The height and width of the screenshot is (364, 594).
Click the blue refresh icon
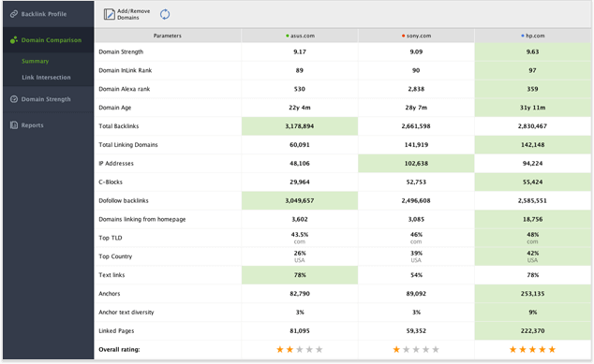pos(165,14)
